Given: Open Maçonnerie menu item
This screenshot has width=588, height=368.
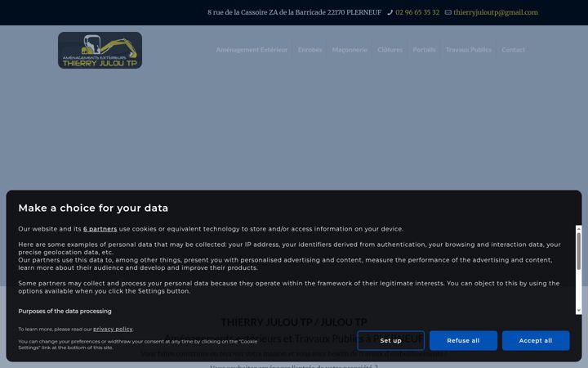Looking at the screenshot, I should point(350,50).
